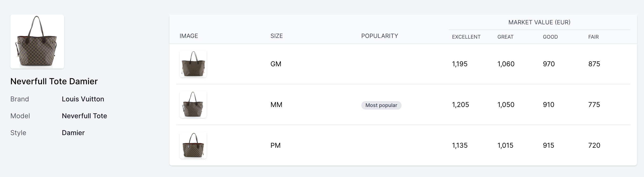Click the GM size label
Viewport: 644px width, 177px height.
(x=276, y=64)
